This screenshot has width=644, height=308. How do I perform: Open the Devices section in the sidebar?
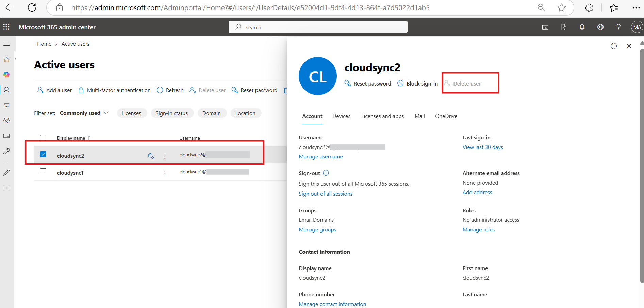tap(6, 105)
